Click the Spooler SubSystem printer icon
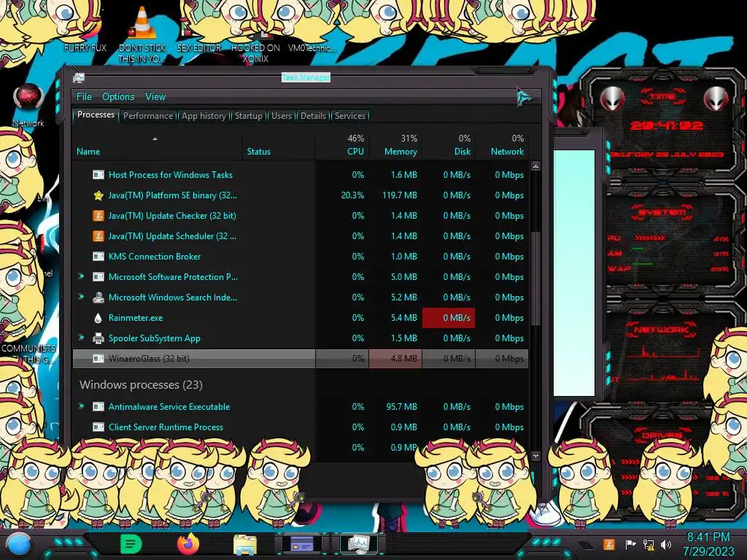747x560 pixels. 98,338
